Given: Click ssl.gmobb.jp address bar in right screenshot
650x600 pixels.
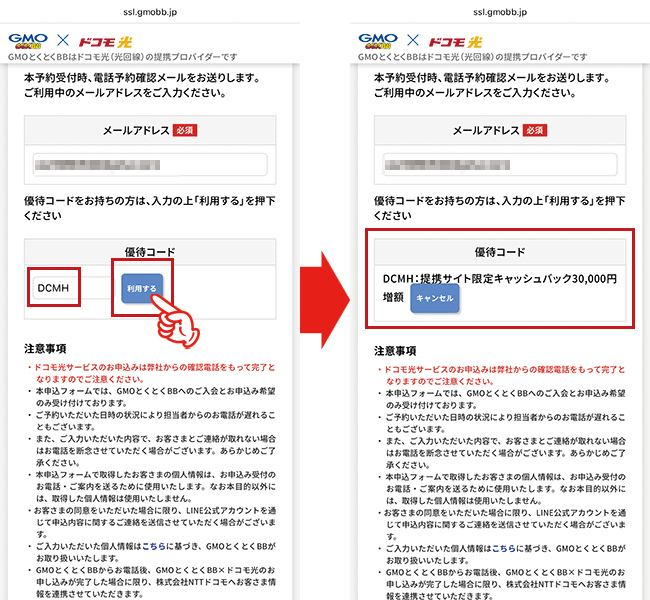Looking at the screenshot, I should pos(499,10).
